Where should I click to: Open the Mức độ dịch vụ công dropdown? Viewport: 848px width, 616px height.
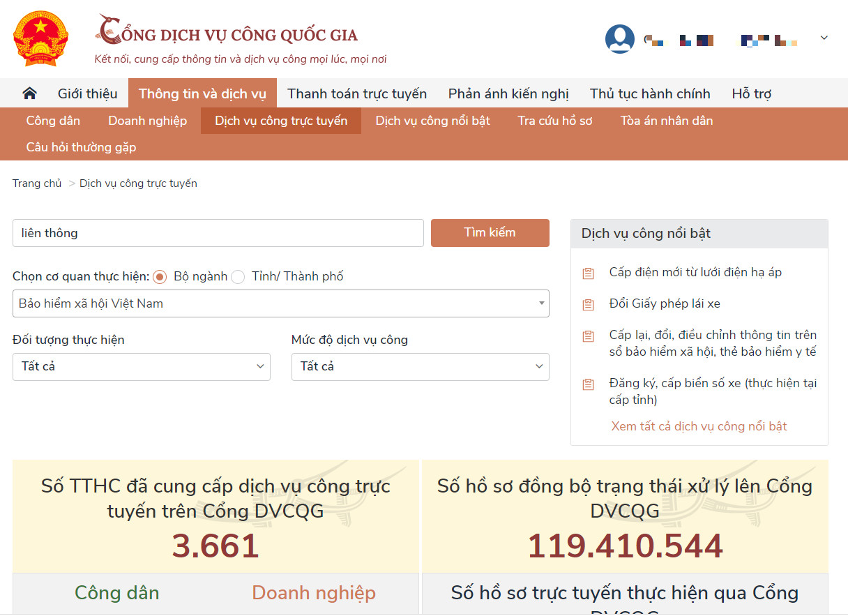tap(421, 366)
